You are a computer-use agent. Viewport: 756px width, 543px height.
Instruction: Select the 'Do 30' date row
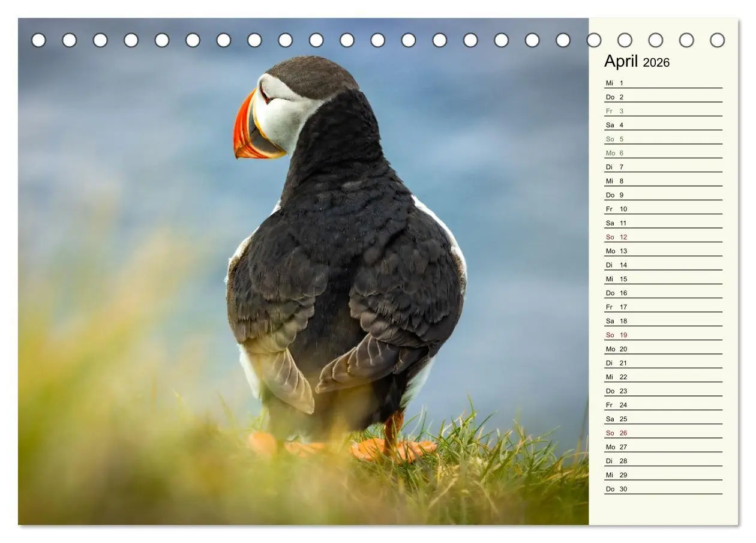coord(663,489)
